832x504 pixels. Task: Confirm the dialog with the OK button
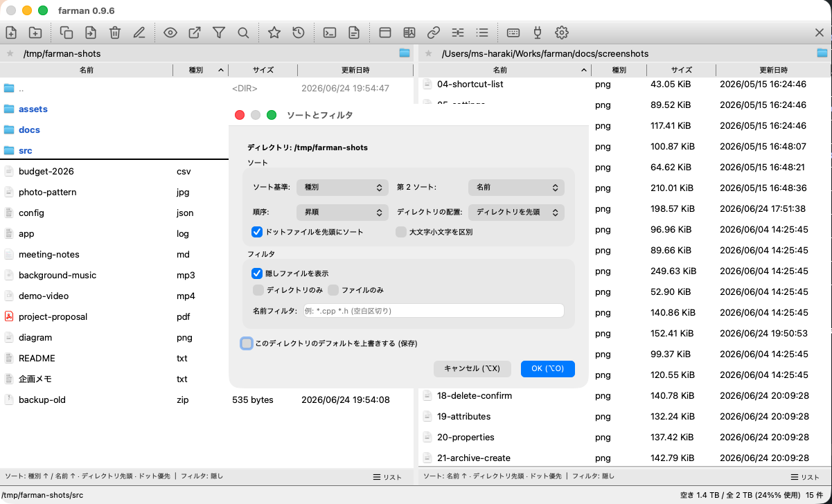(548, 369)
